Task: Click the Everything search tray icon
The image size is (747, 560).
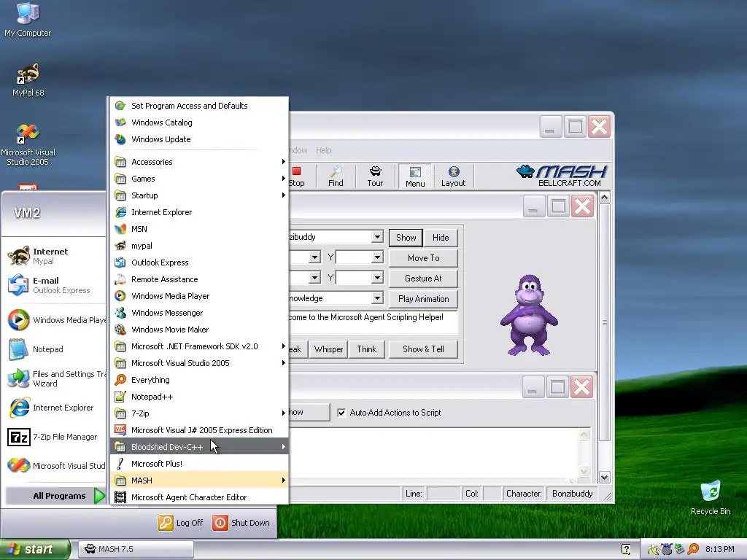Action: tap(693, 549)
